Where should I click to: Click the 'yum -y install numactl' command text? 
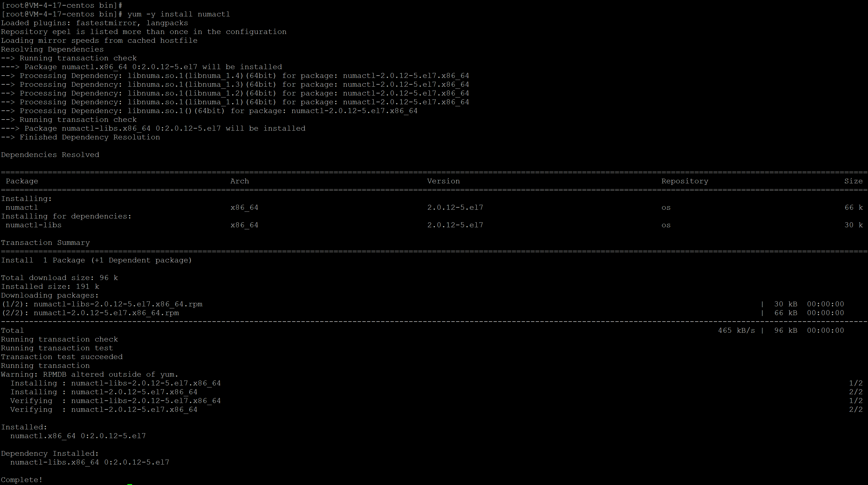tap(179, 14)
